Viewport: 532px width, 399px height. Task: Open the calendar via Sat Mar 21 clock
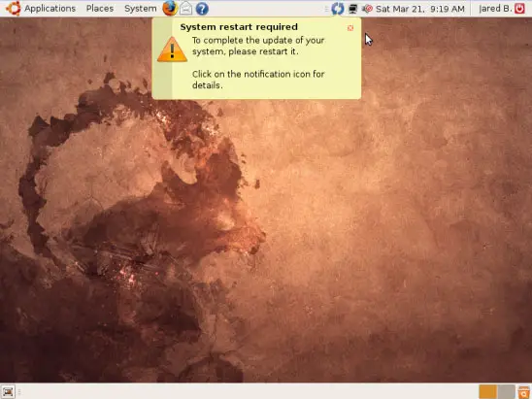click(420, 9)
